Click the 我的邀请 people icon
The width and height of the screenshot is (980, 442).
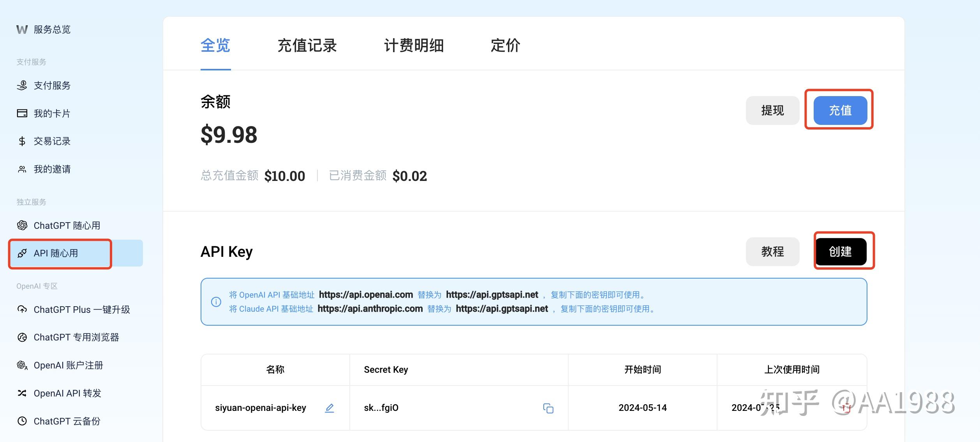[x=22, y=169]
